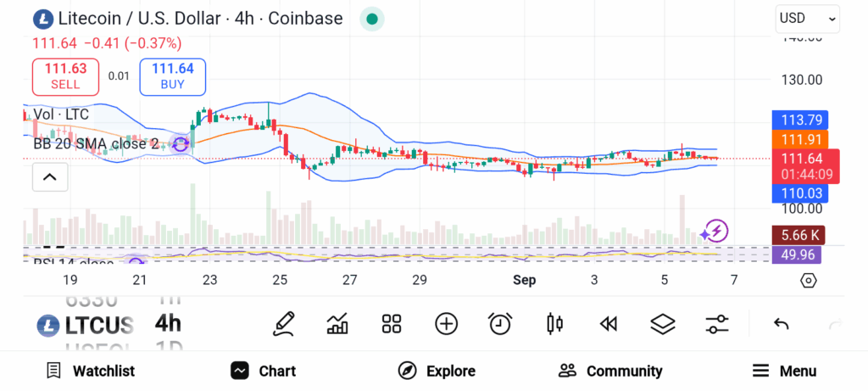Viewport: 868px width, 391px height.
Task: Tap the purple lightning icon on the chart
Action: [715, 231]
